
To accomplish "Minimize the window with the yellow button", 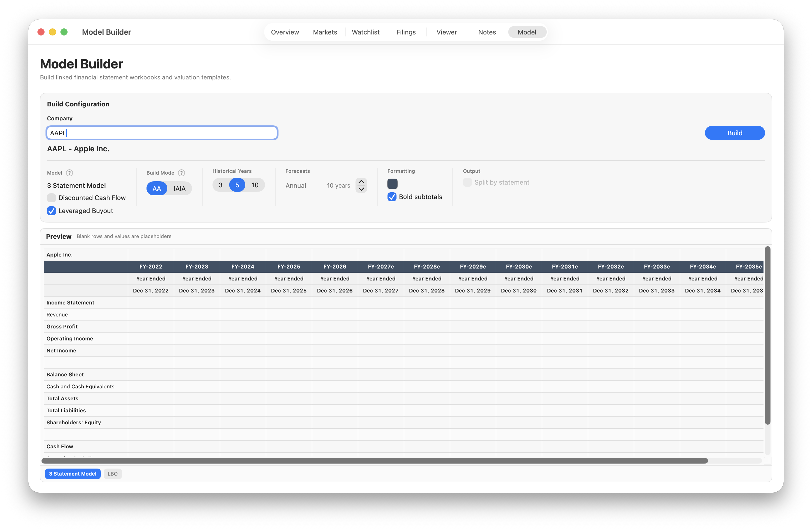I will pyautogui.click(x=52, y=32).
